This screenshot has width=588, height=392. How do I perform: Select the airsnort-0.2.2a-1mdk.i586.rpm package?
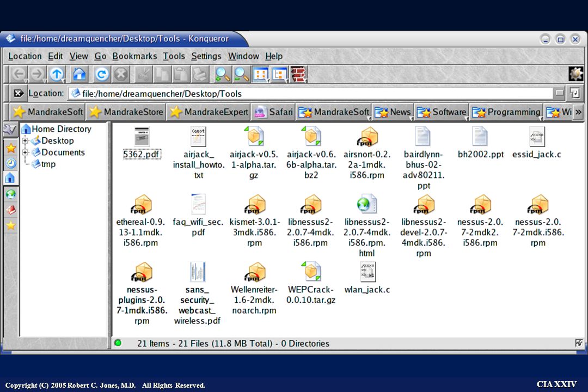367,152
